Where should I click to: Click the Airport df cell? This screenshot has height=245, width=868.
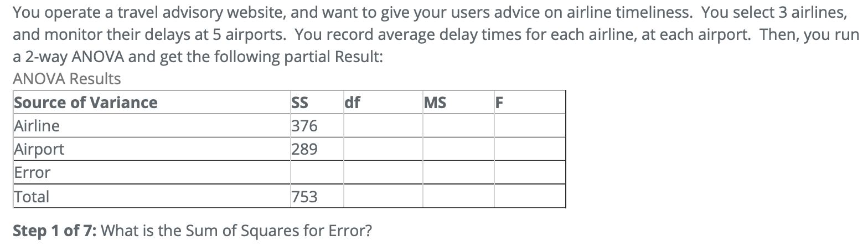(383, 149)
